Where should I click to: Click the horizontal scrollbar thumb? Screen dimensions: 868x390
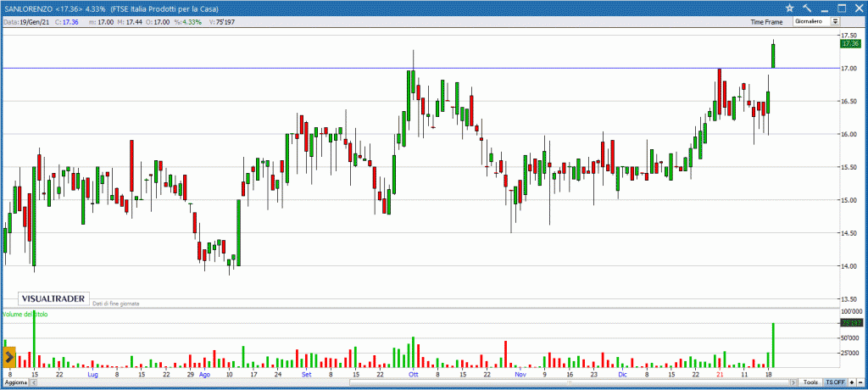(570, 382)
